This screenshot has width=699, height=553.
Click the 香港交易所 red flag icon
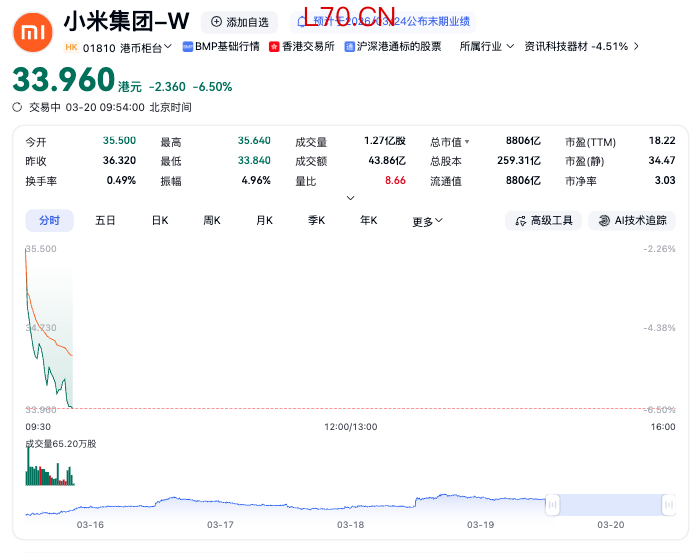pos(274,47)
